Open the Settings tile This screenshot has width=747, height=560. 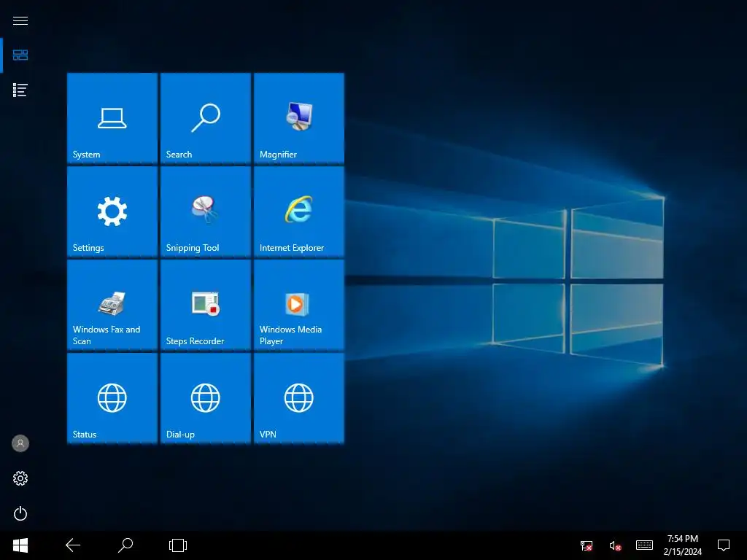(x=112, y=211)
